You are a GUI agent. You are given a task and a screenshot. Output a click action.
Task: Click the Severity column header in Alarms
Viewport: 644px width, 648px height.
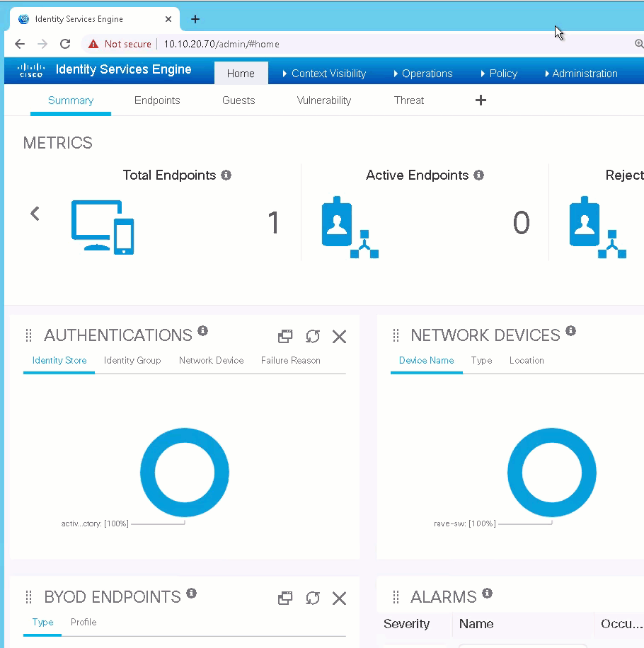point(406,624)
